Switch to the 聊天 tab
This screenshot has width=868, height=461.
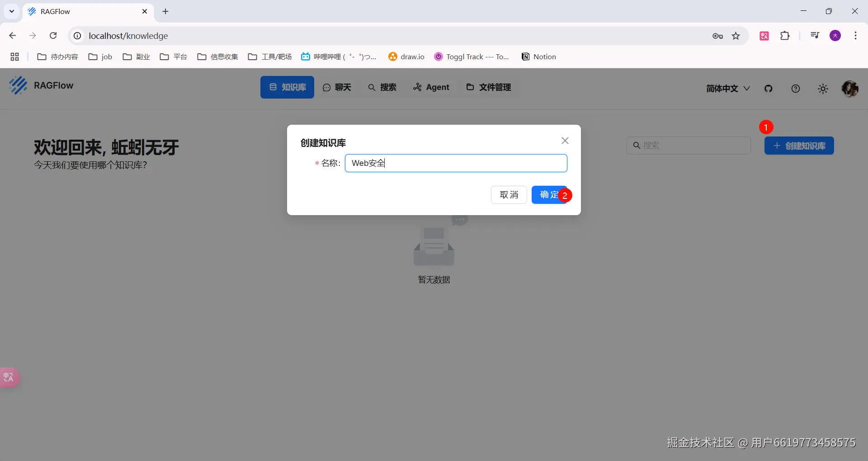pos(337,87)
